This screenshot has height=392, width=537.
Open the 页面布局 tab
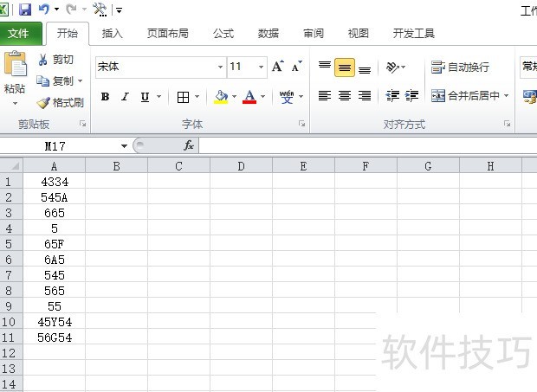168,34
